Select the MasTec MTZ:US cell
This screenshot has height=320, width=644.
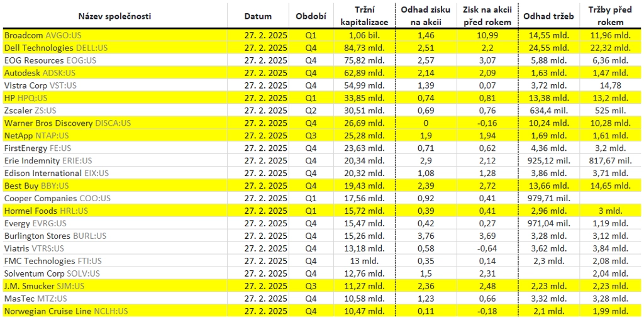pyautogui.click(x=114, y=299)
